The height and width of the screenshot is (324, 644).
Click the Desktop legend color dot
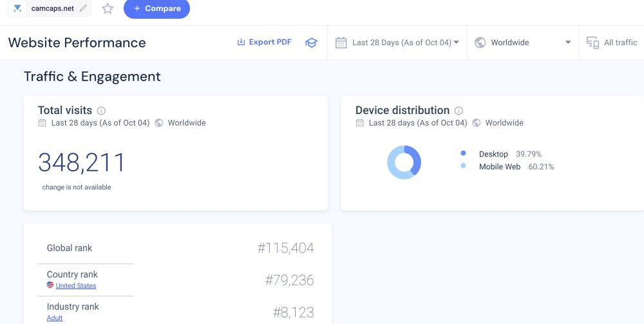tap(463, 154)
